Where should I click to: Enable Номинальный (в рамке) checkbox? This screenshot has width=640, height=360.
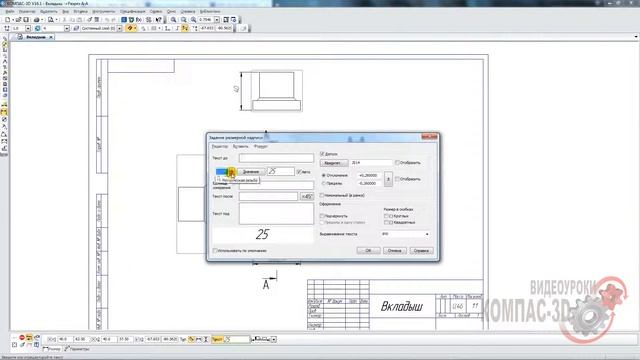(322, 196)
